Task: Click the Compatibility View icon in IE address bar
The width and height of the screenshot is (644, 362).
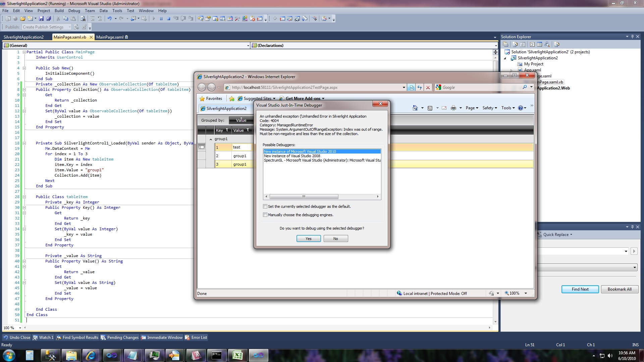Action: click(x=412, y=87)
